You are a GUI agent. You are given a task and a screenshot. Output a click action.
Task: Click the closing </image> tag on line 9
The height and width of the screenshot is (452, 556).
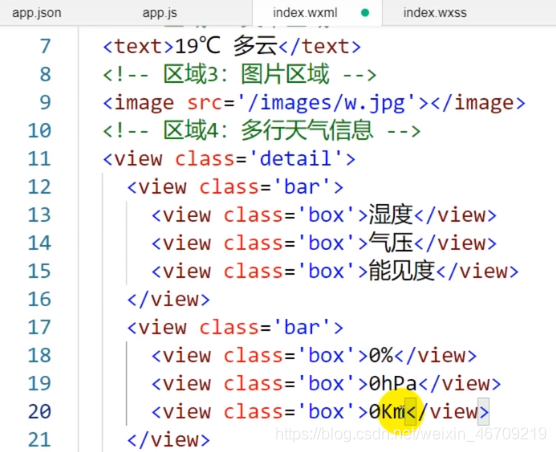pos(478,103)
